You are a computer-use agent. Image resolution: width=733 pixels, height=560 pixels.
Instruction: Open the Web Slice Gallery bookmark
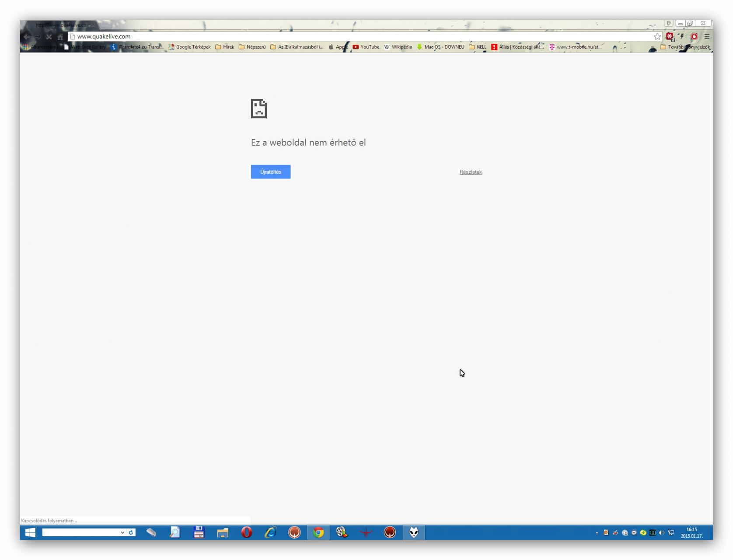[x=85, y=47]
